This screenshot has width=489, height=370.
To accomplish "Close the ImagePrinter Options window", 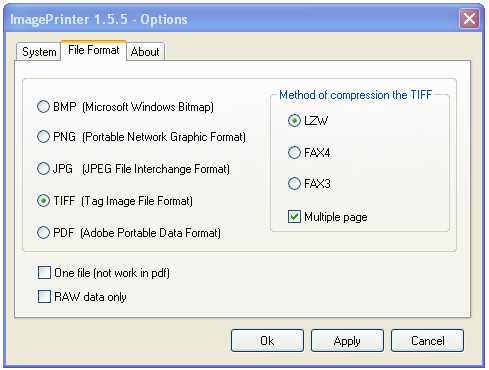I will (x=470, y=19).
